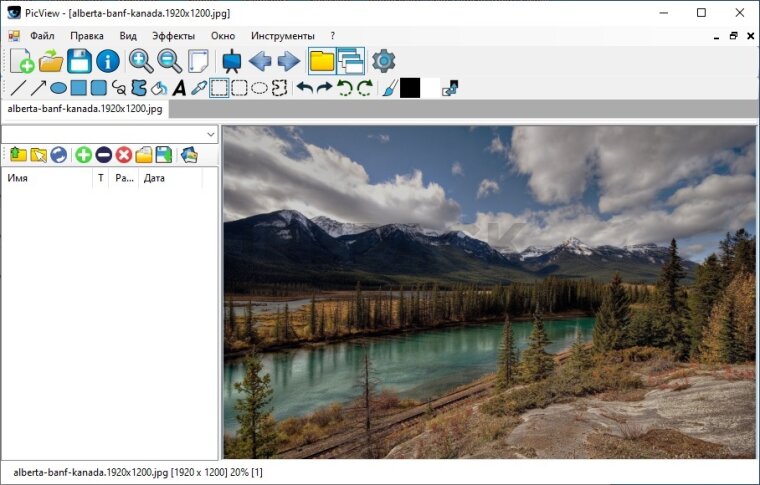Screen dimensions: 760x485
Task: Click the black foreground color swatch
Action: pos(410,88)
